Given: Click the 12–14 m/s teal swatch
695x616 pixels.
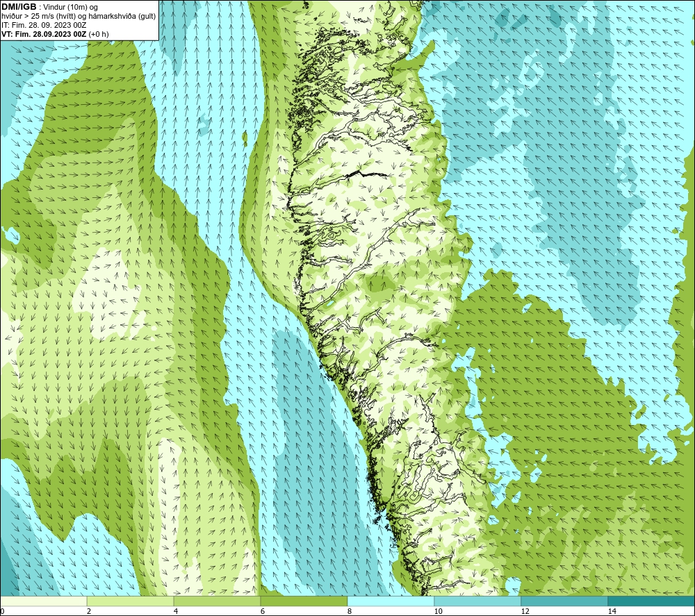Looking at the screenshot, I should 564,601.
